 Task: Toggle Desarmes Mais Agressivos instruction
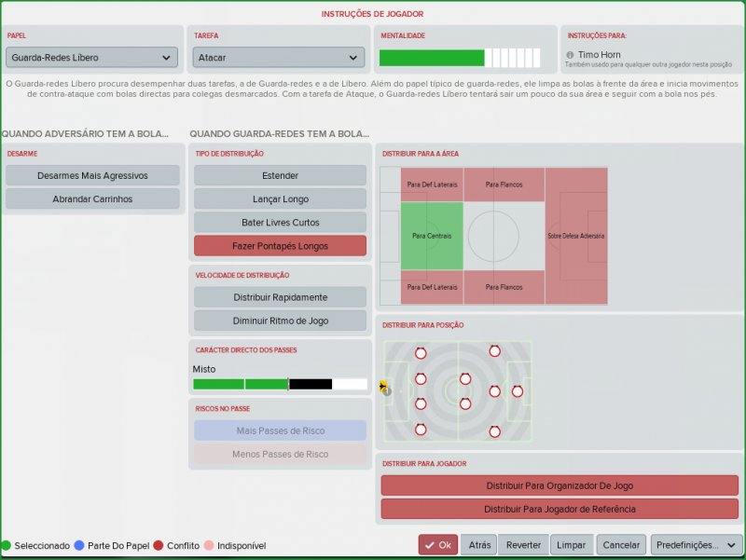pos(92,175)
